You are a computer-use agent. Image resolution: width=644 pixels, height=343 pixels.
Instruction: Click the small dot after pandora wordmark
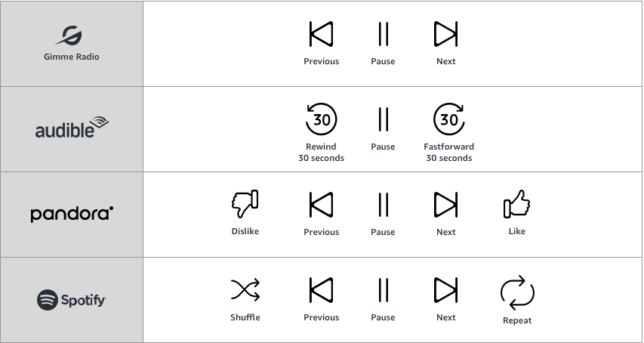[x=112, y=208]
